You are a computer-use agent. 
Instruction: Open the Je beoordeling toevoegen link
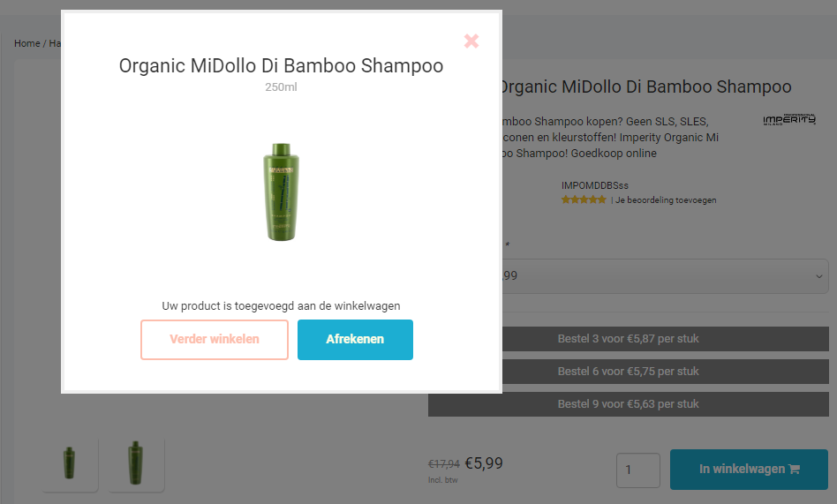[666, 200]
